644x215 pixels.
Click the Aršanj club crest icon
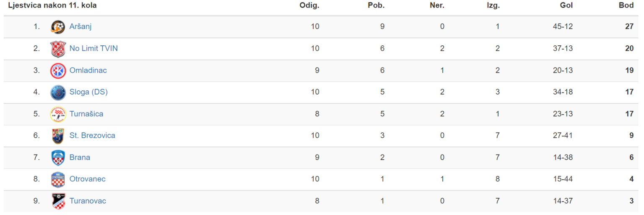(x=58, y=26)
